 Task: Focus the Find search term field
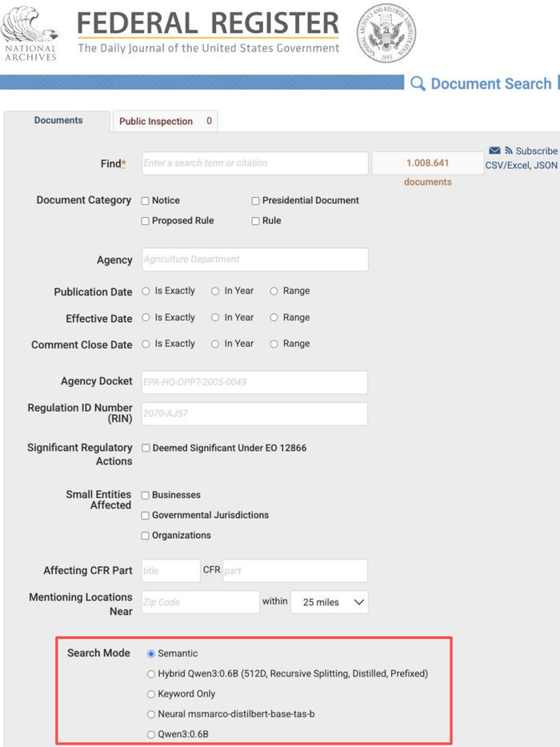(254, 163)
